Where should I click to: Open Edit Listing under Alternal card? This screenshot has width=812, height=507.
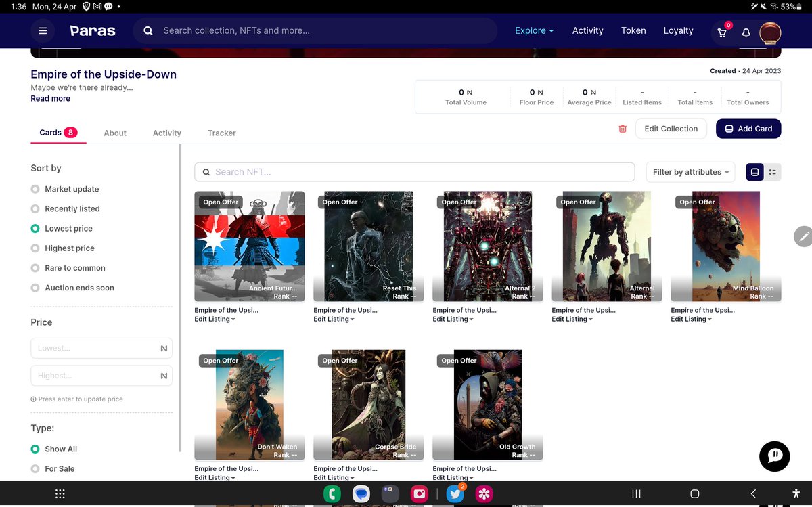tap(572, 319)
